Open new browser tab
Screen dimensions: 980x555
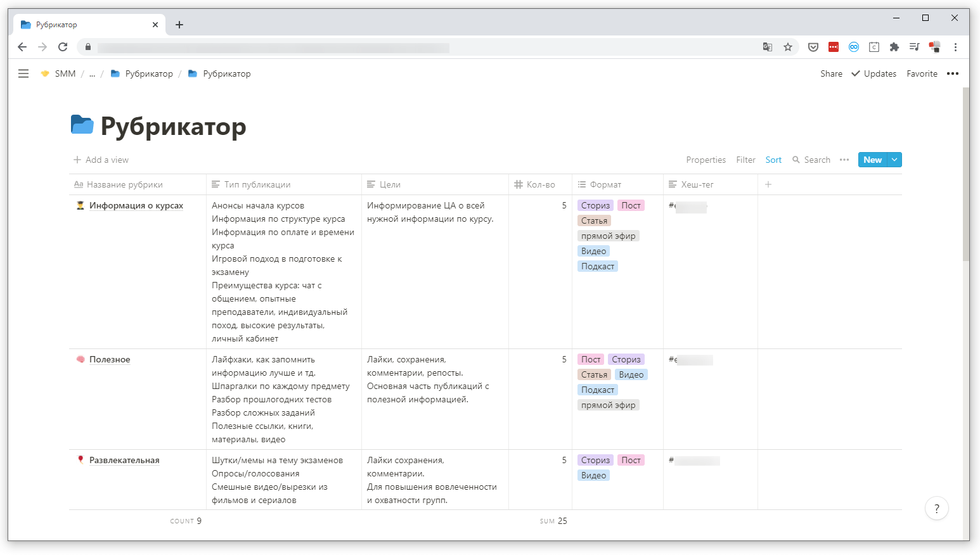179,25
